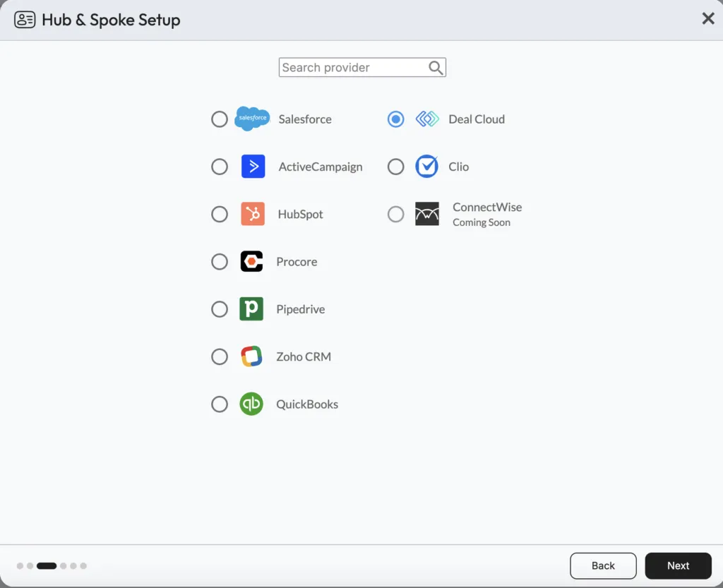The height and width of the screenshot is (588, 723).
Task: Click the selected Deal Cloud radio button
Action: [x=395, y=119]
